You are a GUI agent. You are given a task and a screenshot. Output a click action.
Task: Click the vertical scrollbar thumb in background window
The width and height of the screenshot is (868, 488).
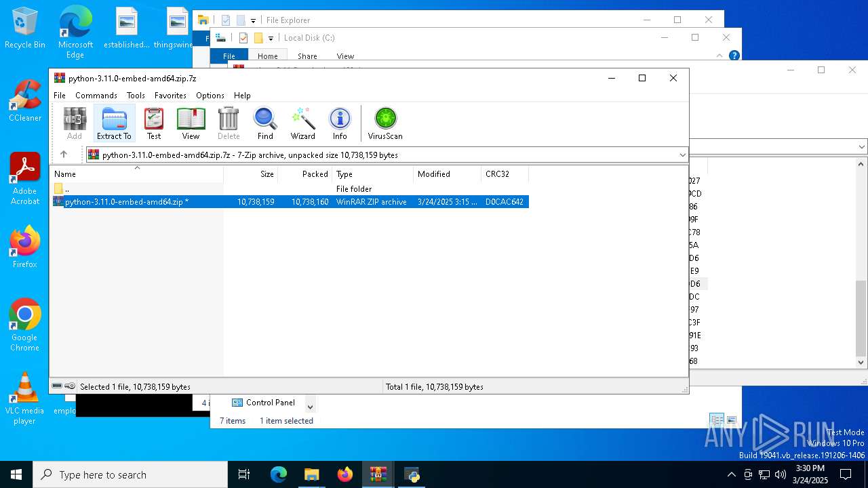tap(861, 319)
